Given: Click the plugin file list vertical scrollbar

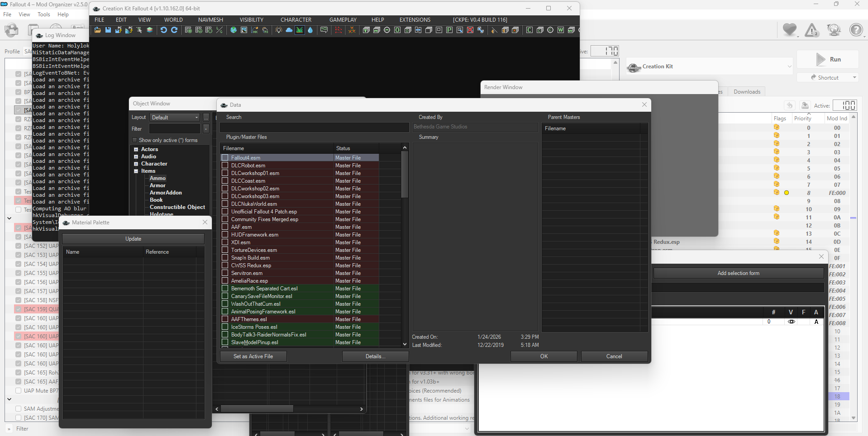Looking at the screenshot, I should 405,174.
